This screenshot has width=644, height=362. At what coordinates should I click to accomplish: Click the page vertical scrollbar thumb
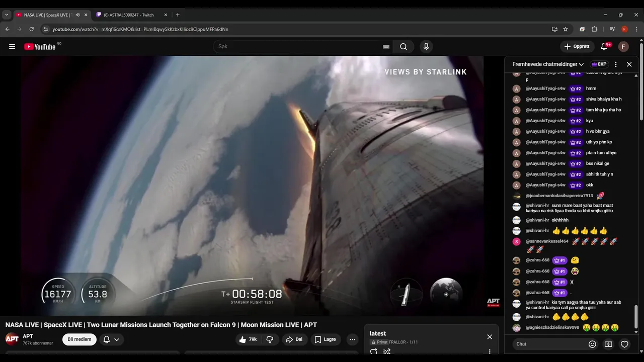(x=641, y=82)
